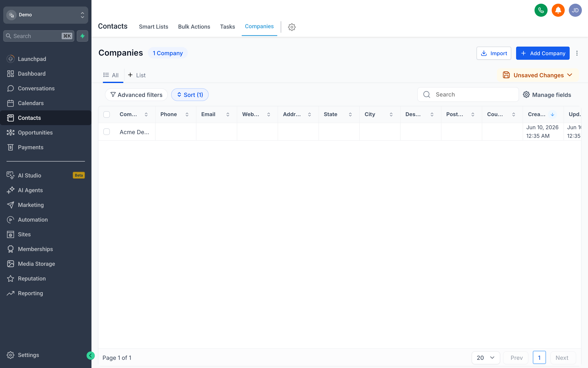
Task: Open the phone dialer icon
Action: click(541, 10)
